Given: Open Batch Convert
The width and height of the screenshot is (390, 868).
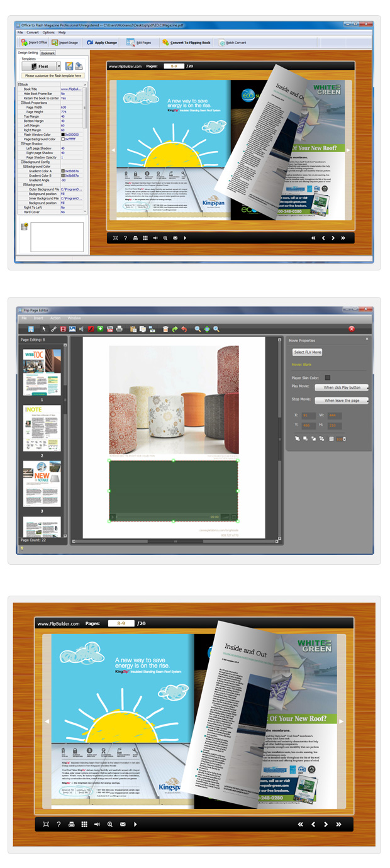Looking at the screenshot, I should click(x=232, y=43).
